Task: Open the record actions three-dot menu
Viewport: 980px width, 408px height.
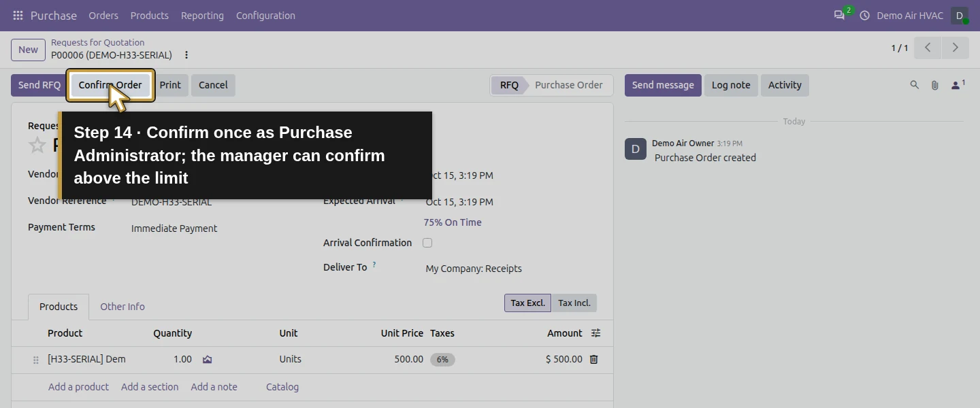Action: (186, 55)
